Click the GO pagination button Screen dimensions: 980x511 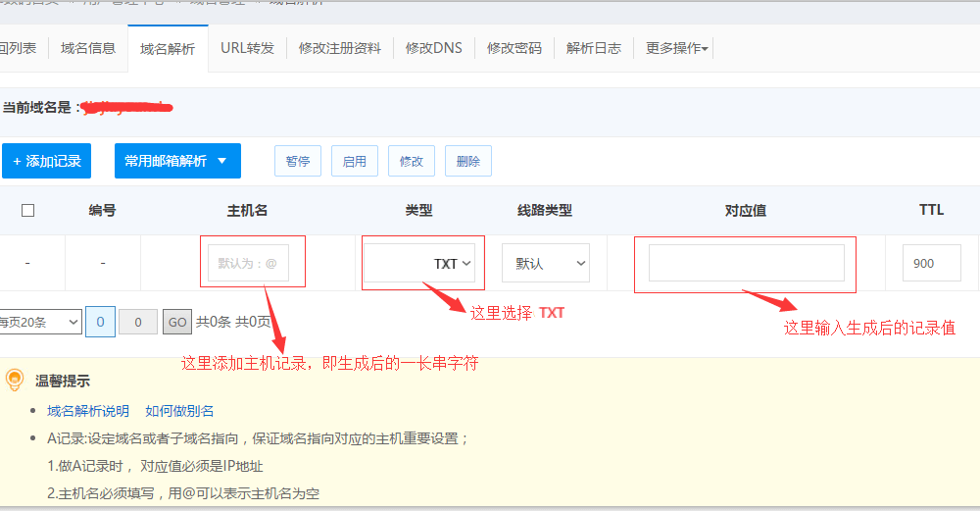coord(176,322)
